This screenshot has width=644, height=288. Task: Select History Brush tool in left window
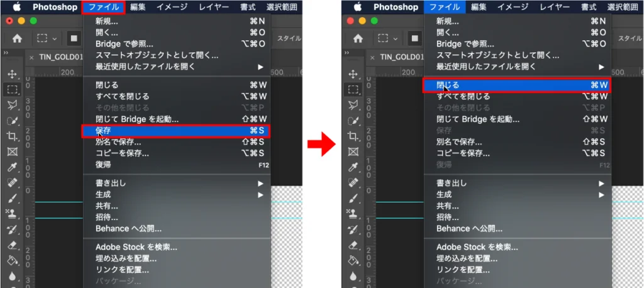(13, 230)
